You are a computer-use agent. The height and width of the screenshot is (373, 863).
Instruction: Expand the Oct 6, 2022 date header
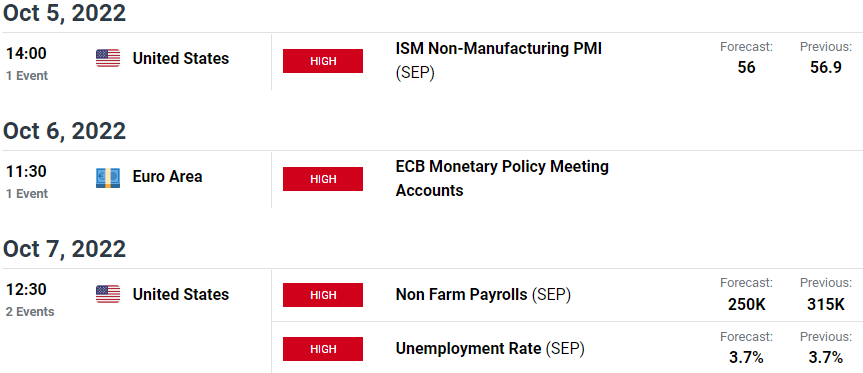point(64,131)
